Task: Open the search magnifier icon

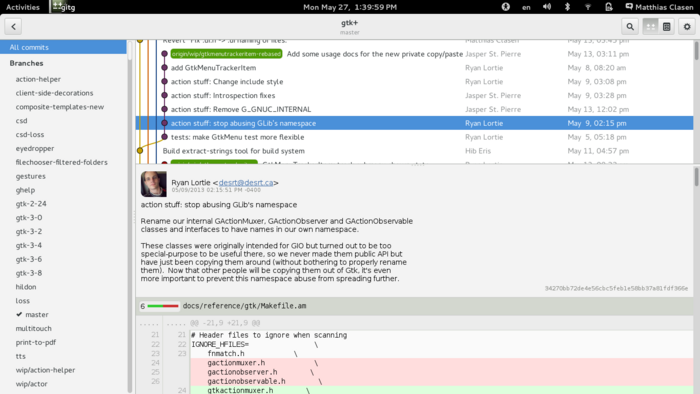Action: (630, 27)
